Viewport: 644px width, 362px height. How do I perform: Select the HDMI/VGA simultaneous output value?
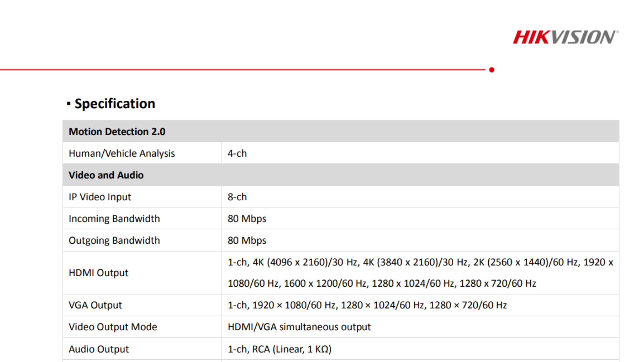(x=299, y=327)
